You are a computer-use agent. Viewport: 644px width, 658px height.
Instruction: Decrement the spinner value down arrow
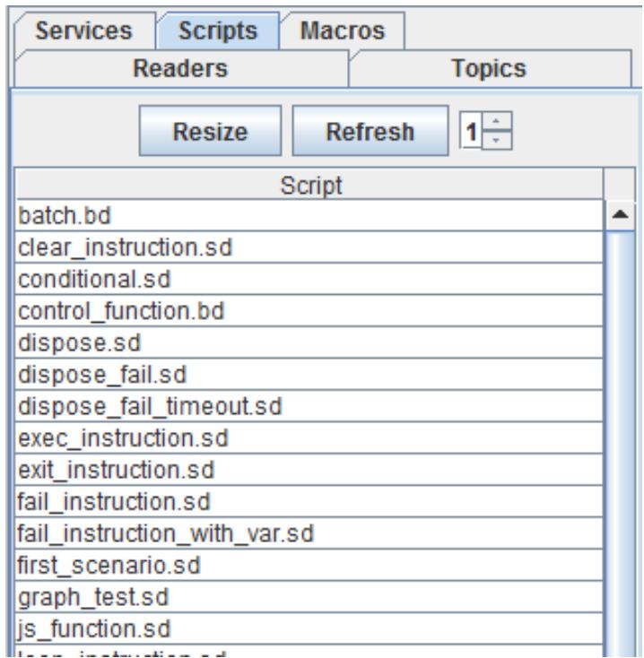[497, 141]
